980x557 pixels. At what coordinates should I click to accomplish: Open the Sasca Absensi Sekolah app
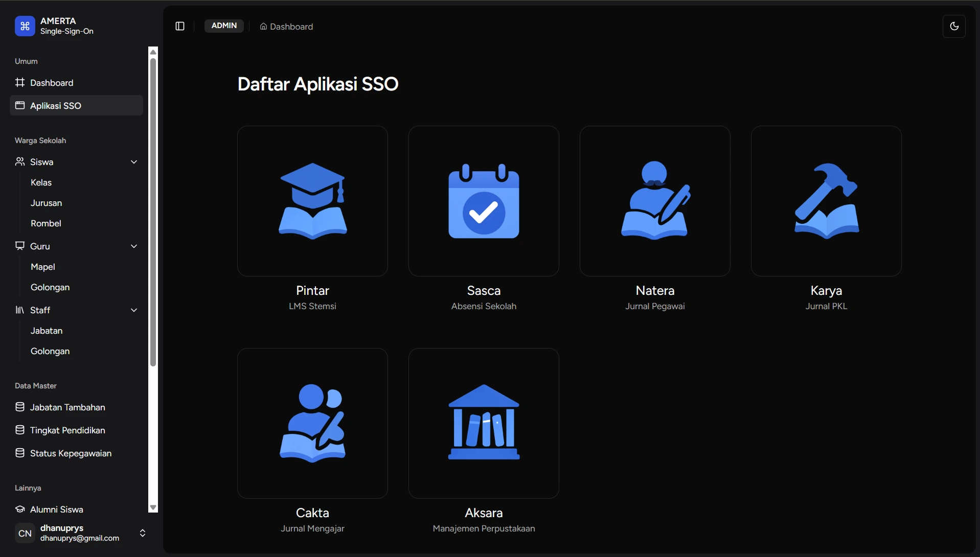pyautogui.click(x=484, y=201)
